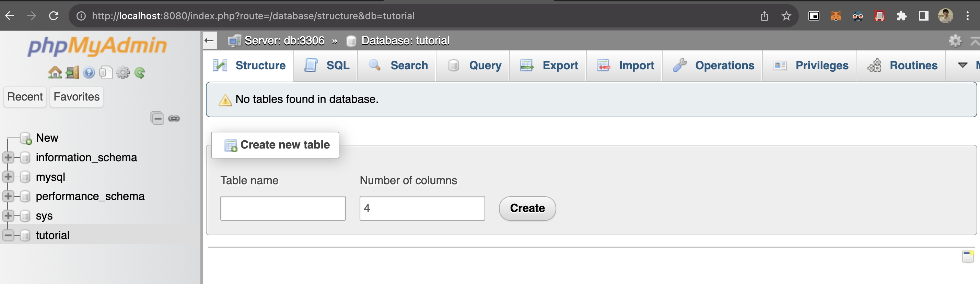Open the More tabs dropdown arrow
The image size is (980, 284).
point(962,66)
